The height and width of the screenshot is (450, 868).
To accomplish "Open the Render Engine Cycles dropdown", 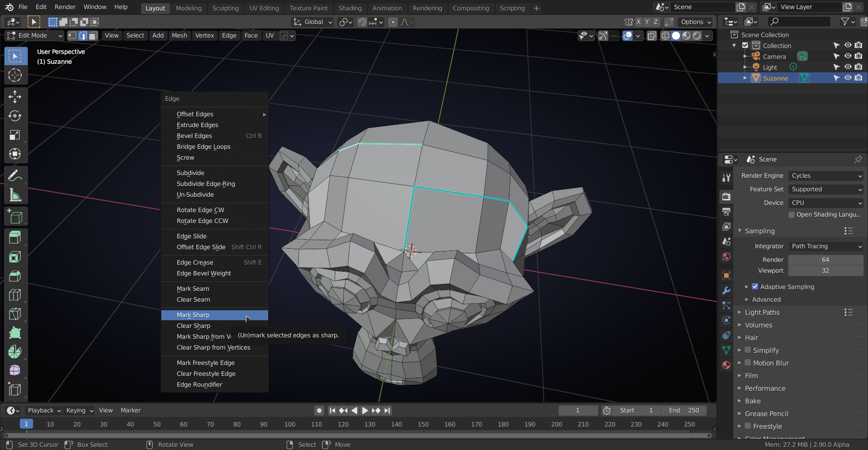I will coord(826,175).
